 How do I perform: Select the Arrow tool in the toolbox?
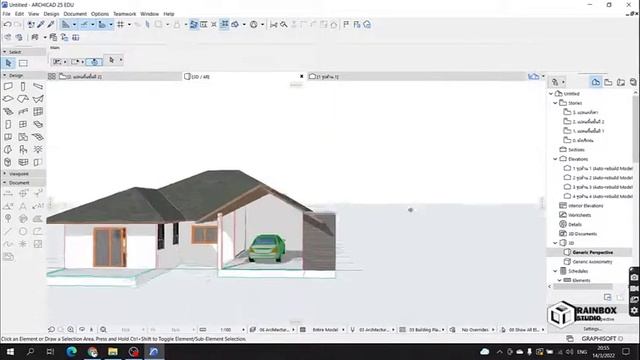pyautogui.click(x=9, y=63)
